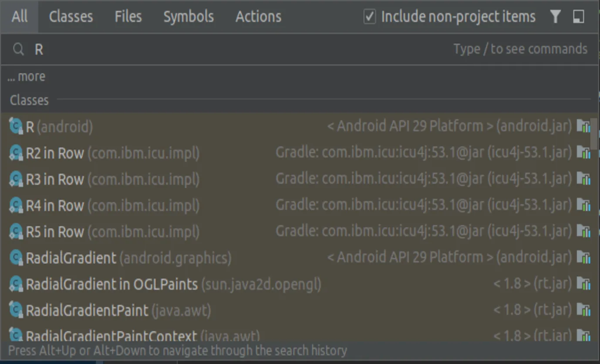The height and width of the screenshot is (364, 600).
Task: Expand the '... more' results entry
Action: (27, 77)
